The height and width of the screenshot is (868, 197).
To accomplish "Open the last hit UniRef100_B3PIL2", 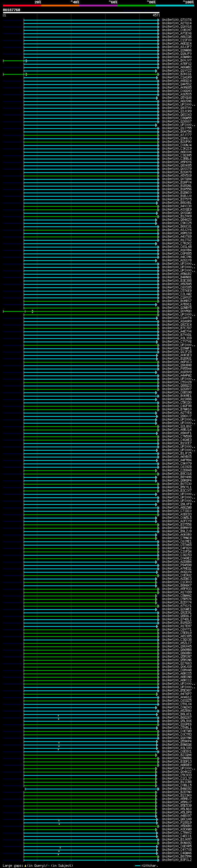I will (x=177, y=860).
